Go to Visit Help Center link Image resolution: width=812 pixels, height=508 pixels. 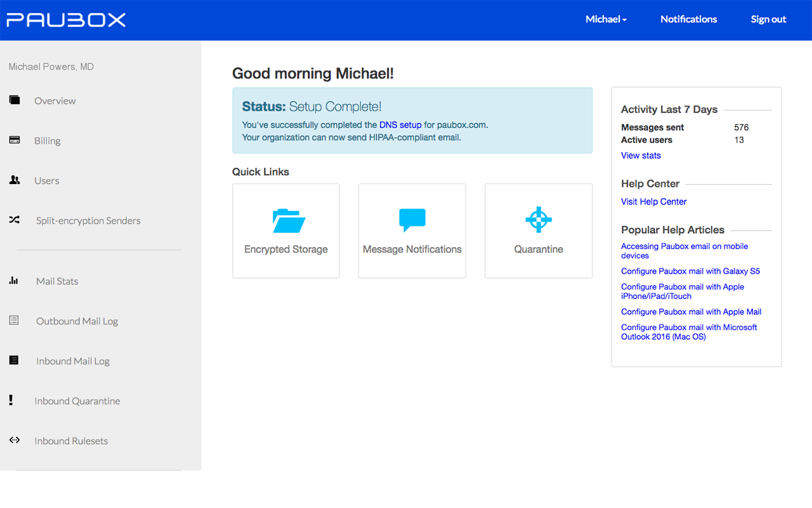click(x=653, y=202)
